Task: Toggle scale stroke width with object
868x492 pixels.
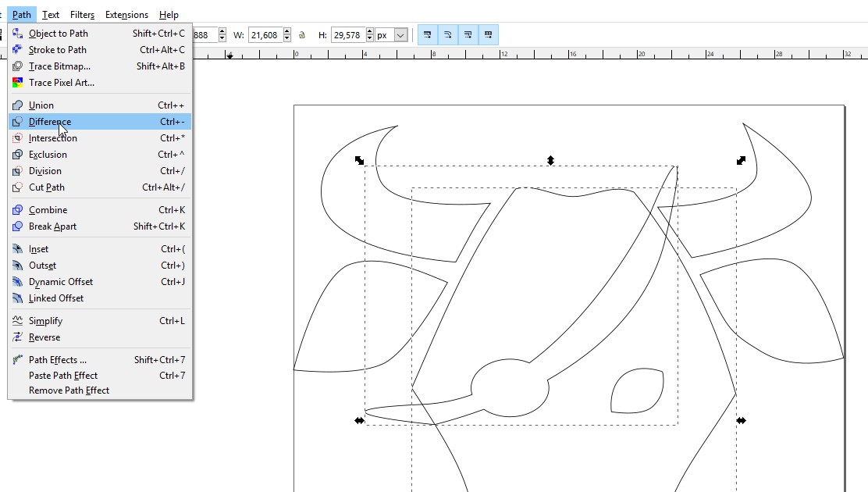Action: point(428,35)
